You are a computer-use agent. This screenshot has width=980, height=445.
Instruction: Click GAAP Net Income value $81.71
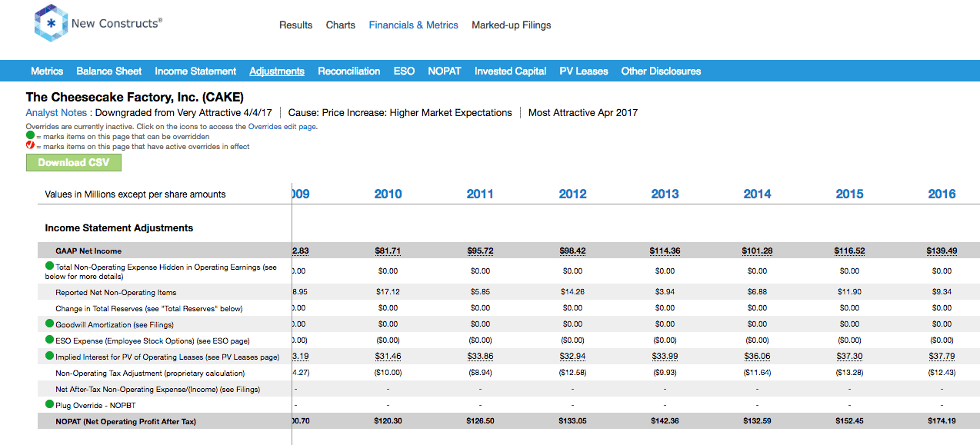(x=388, y=251)
